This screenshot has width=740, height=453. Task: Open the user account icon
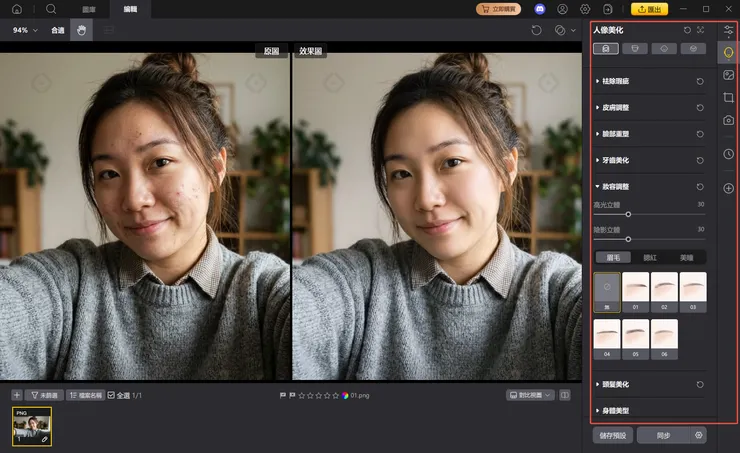coord(563,9)
